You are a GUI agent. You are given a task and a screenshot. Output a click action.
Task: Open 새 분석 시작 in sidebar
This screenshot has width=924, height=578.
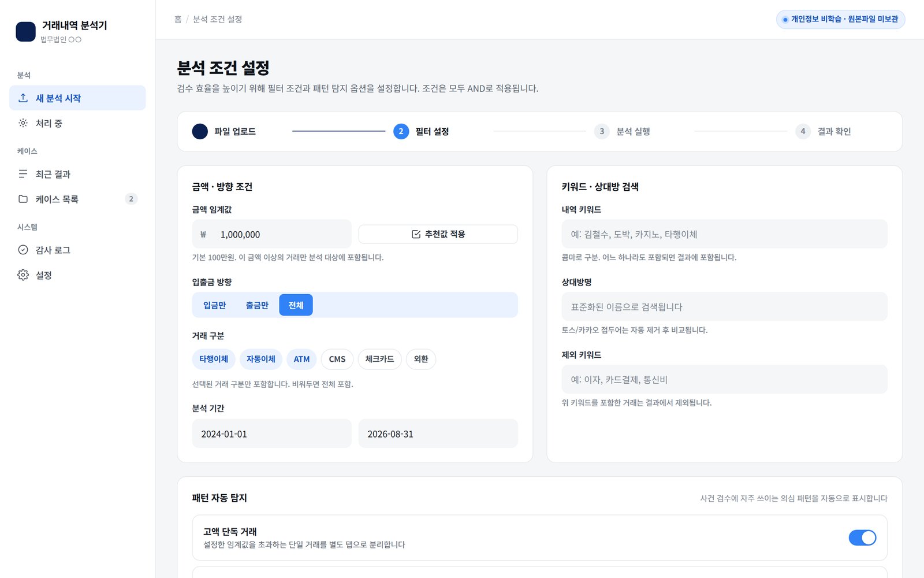77,98
